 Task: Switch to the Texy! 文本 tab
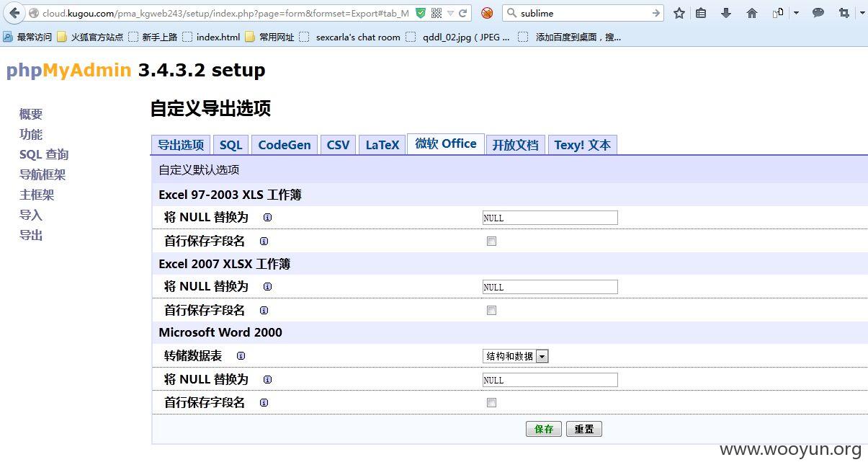[583, 145]
